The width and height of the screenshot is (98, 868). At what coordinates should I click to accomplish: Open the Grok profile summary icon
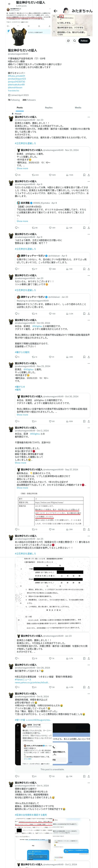(x=68, y=41)
